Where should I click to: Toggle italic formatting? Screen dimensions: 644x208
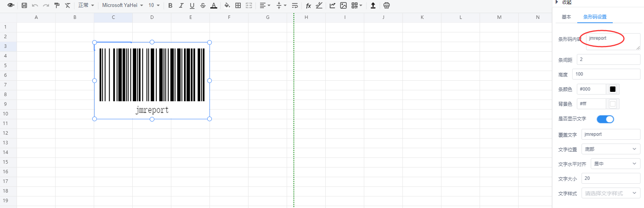(181, 5)
